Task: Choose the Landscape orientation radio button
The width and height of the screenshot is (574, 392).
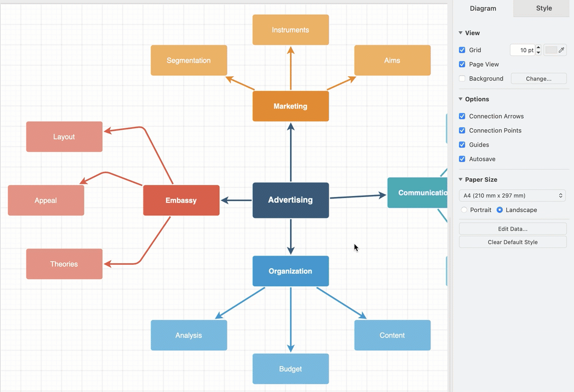Action: (500, 210)
